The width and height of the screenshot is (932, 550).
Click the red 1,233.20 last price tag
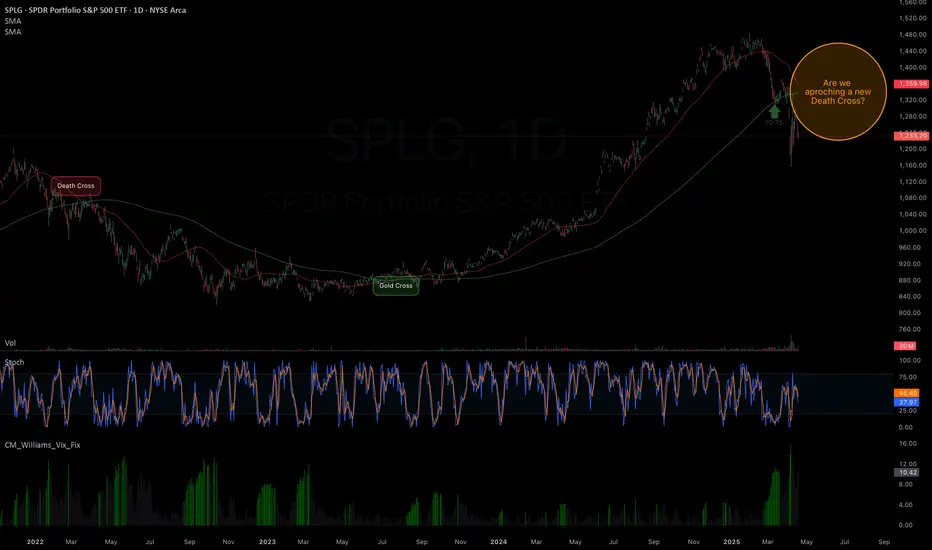point(912,136)
